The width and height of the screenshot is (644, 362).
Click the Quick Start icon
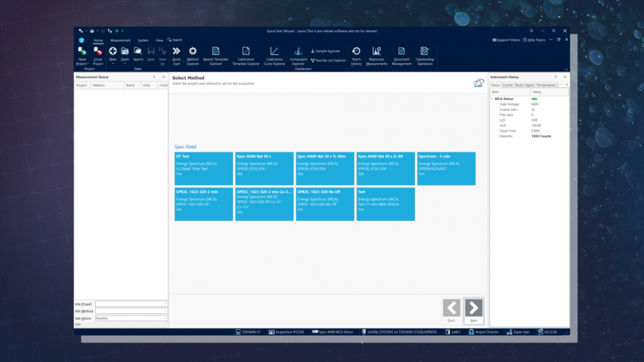[176, 56]
